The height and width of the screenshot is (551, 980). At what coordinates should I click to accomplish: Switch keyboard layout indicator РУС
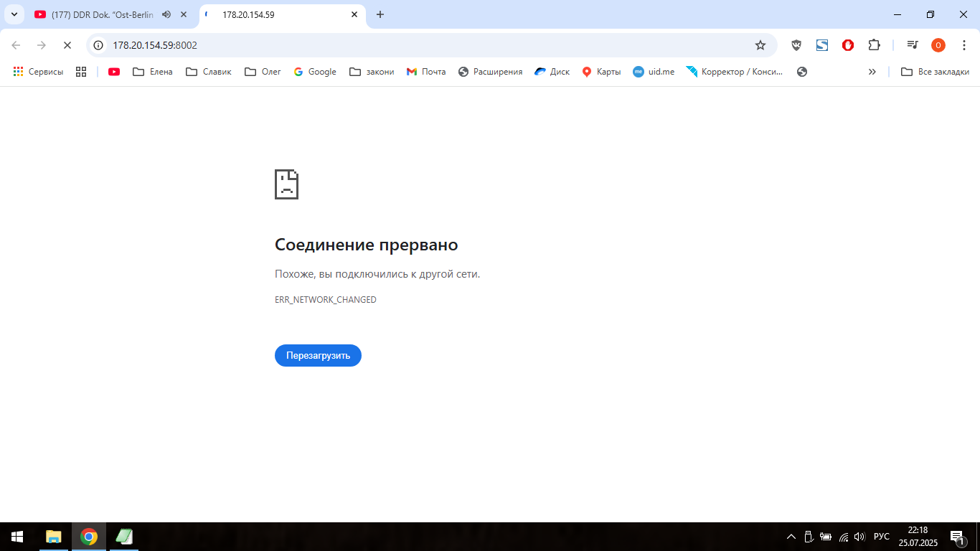coord(881,536)
